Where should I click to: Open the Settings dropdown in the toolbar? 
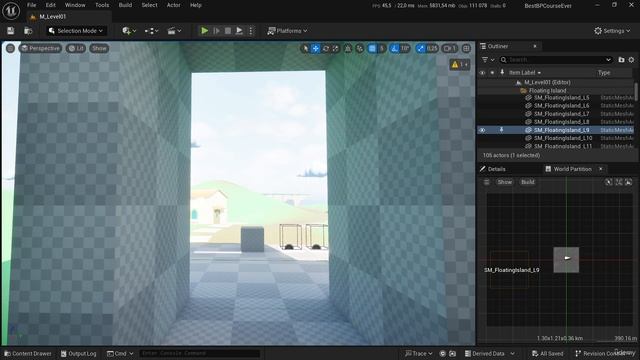pyautogui.click(x=612, y=31)
